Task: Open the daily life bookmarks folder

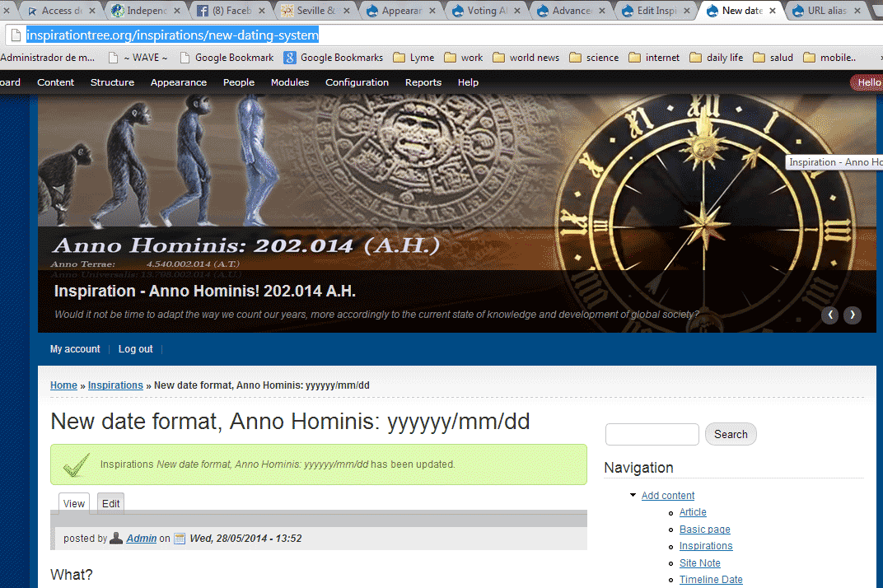Action: tap(717, 58)
